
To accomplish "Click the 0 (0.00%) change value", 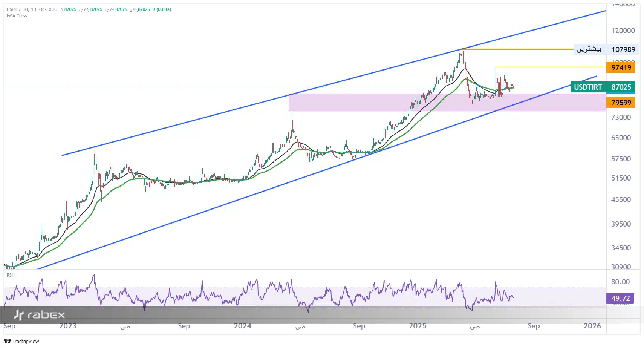I will point(162,9).
